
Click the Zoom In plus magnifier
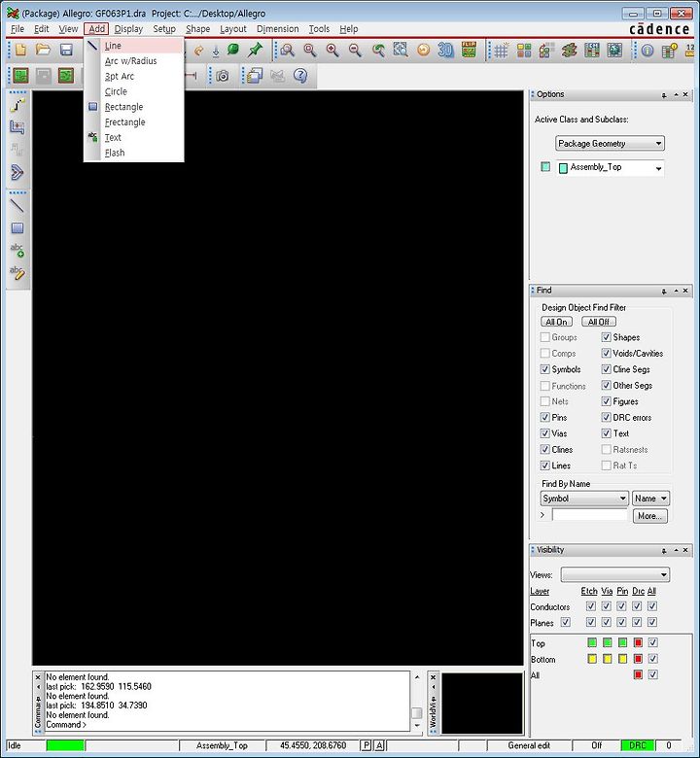[332, 51]
